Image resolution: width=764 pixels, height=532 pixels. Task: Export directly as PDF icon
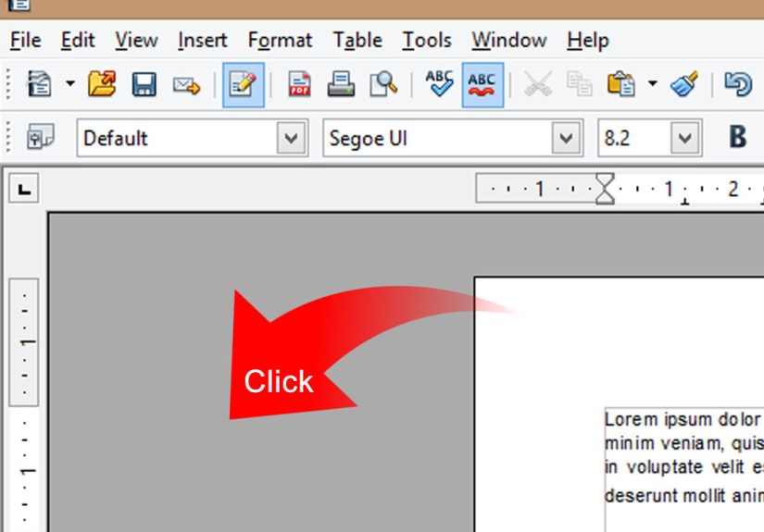click(x=299, y=84)
